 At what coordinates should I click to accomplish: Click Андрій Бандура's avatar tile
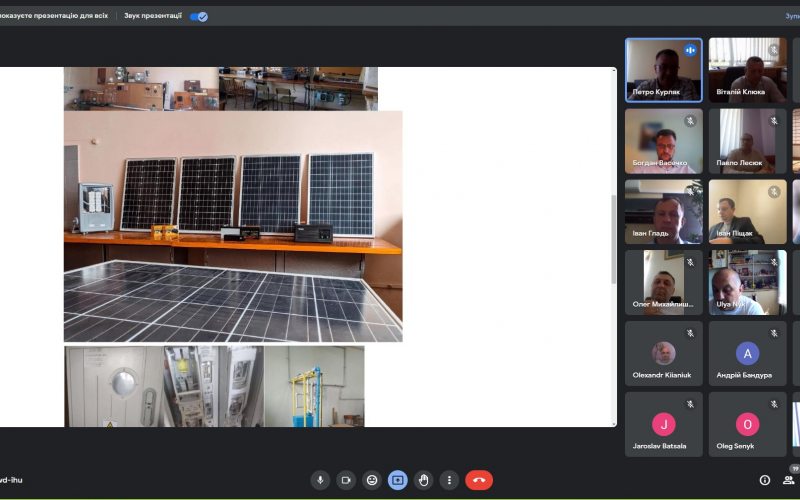(x=747, y=353)
